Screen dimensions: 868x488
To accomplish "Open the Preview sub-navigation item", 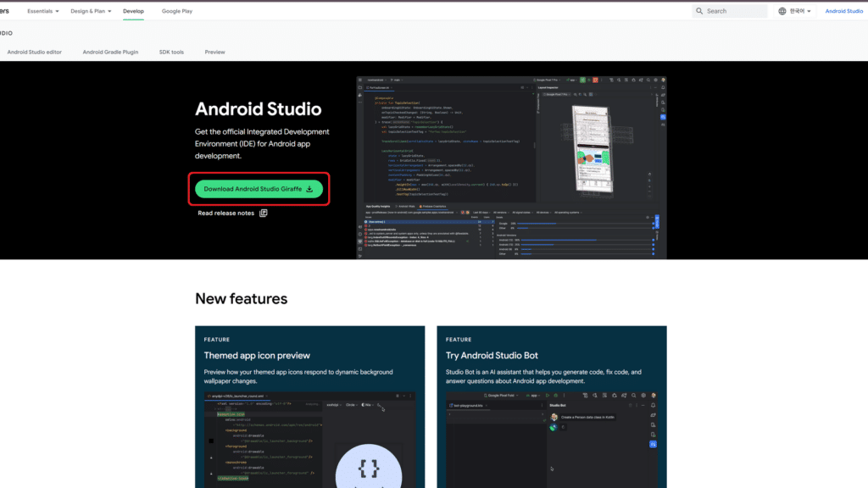I will [214, 52].
